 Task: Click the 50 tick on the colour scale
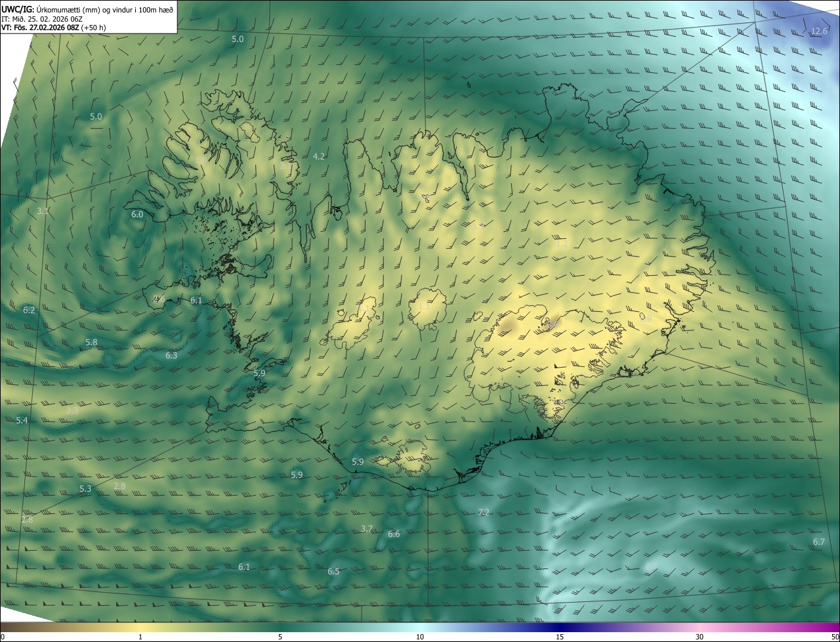(835, 637)
